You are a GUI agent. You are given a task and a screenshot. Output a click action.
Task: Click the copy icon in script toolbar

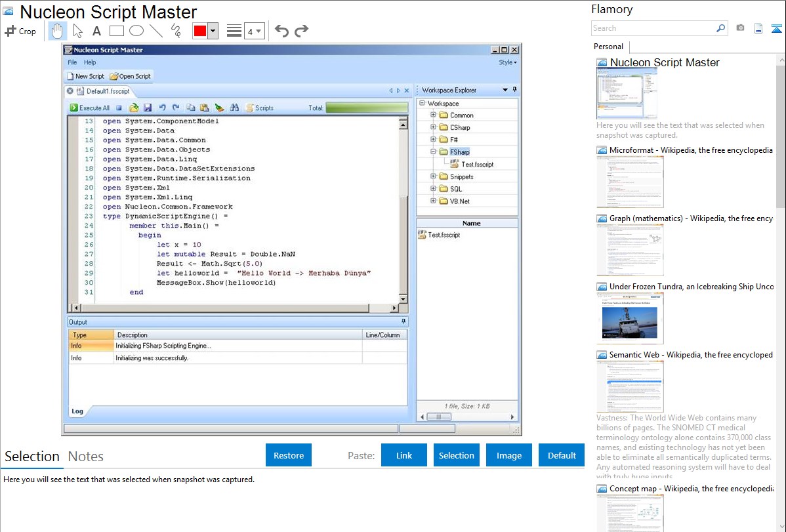190,108
